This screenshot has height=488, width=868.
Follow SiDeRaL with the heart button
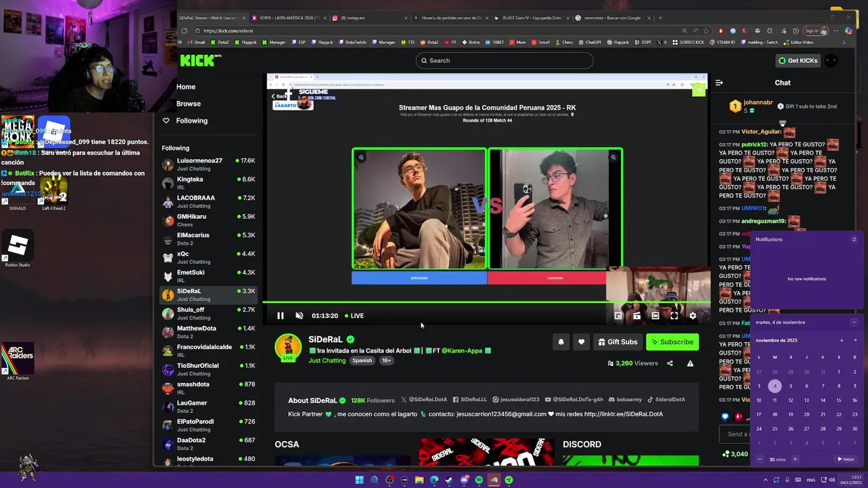point(581,342)
